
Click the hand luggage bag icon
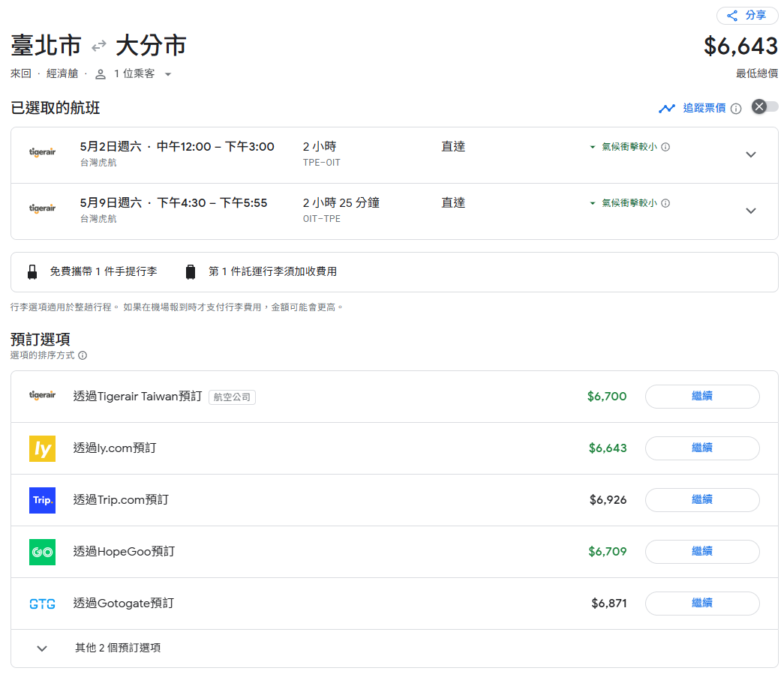[32, 271]
